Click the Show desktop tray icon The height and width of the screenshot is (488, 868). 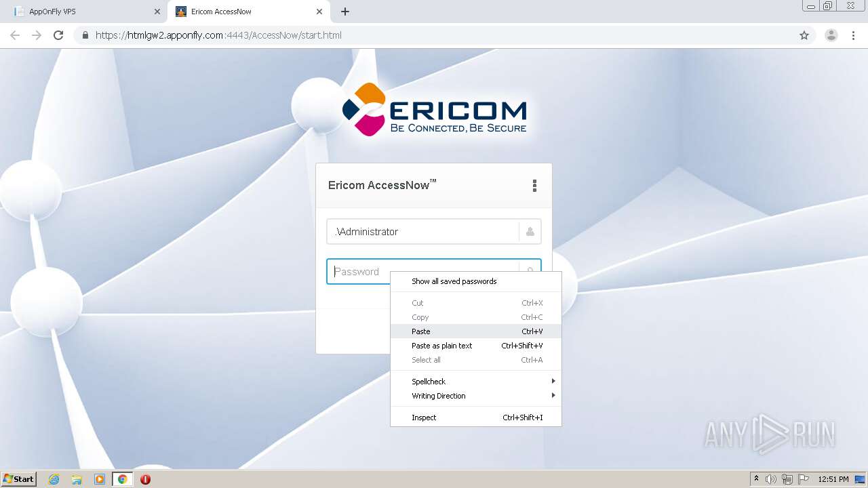[860, 479]
